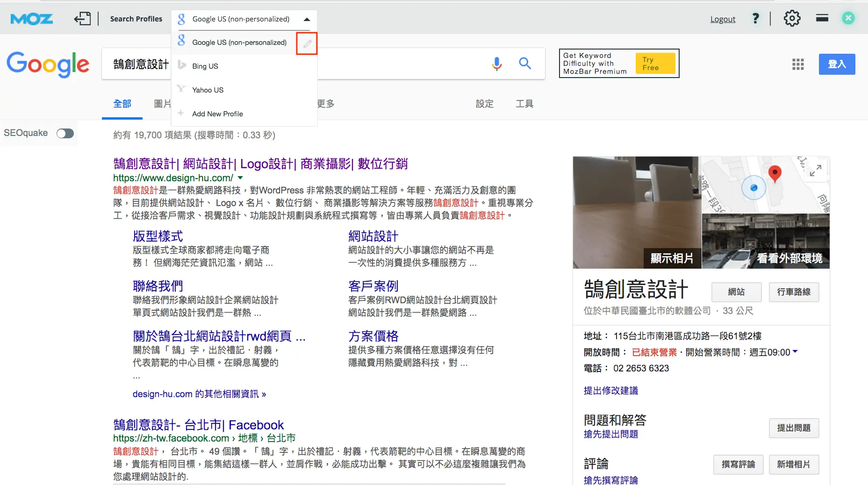Expand the map with the expand arrows icon
The width and height of the screenshot is (868, 485).
[x=816, y=171]
